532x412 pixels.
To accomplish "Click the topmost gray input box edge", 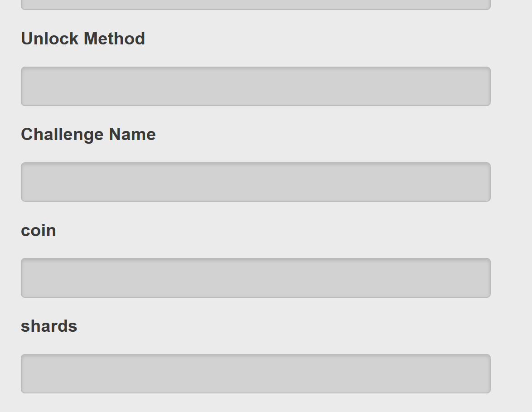I will tap(256, 5).
